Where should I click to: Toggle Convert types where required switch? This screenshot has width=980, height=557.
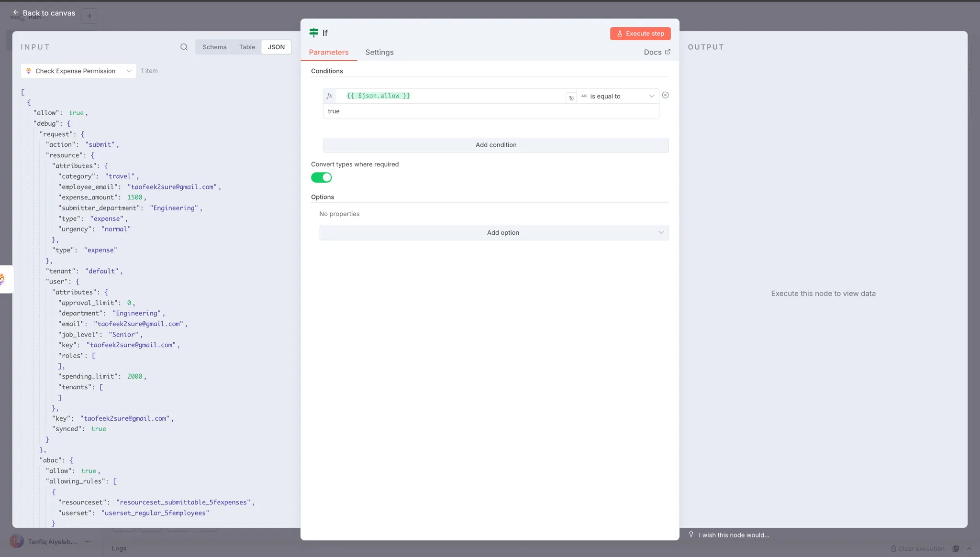pos(321,177)
